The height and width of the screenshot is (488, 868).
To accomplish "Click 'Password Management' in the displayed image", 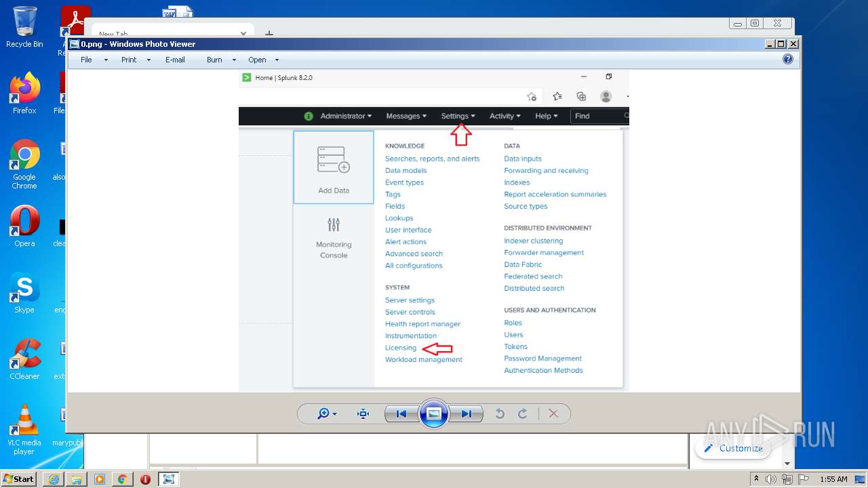I will pyautogui.click(x=543, y=359).
